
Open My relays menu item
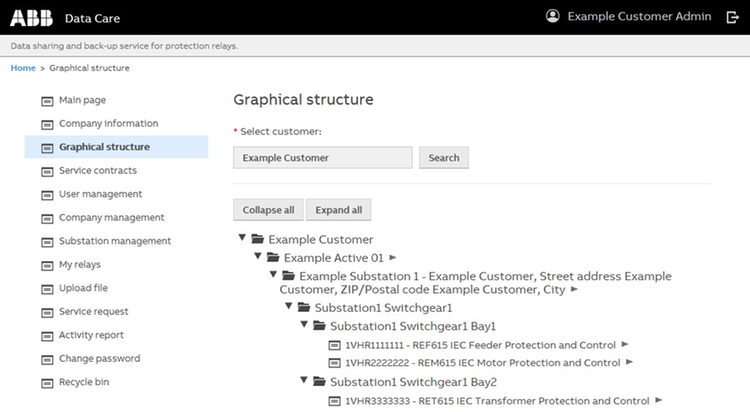point(80,264)
